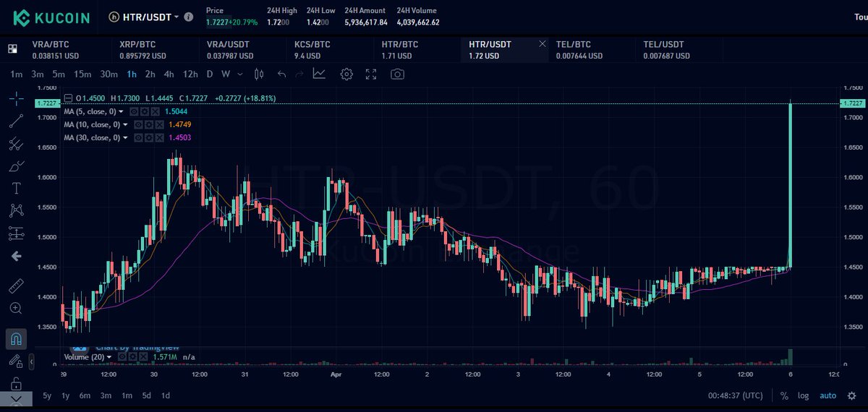Switch to 30m interval

click(x=109, y=74)
